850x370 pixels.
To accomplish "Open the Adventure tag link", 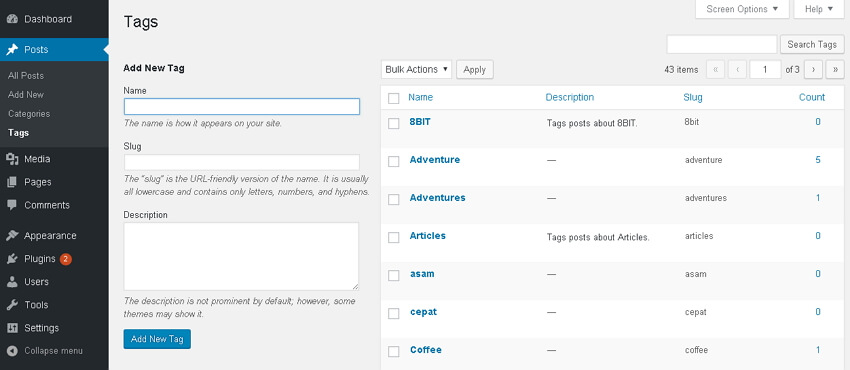I will coord(435,160).
